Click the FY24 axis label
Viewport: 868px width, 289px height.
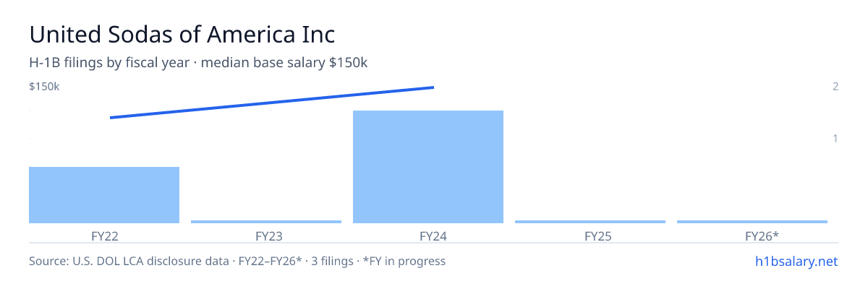coord(428,236)
